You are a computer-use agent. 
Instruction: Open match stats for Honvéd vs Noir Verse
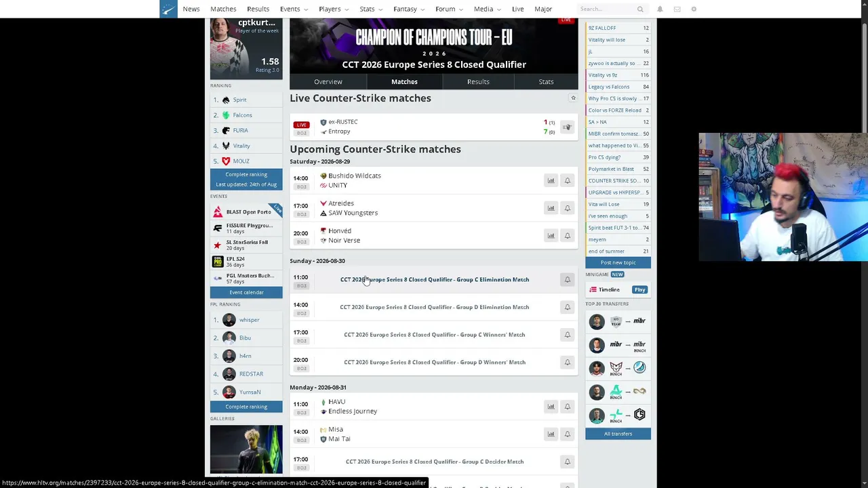[x=551, y=236]
